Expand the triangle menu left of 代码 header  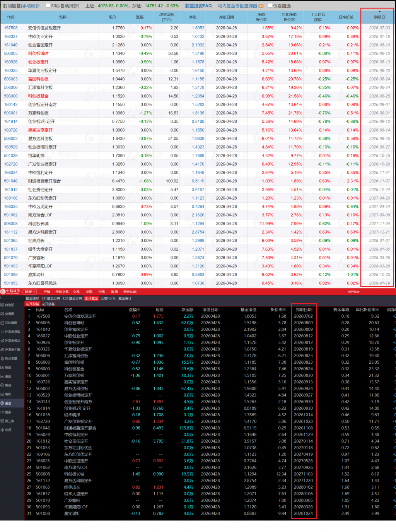(30, 310)
